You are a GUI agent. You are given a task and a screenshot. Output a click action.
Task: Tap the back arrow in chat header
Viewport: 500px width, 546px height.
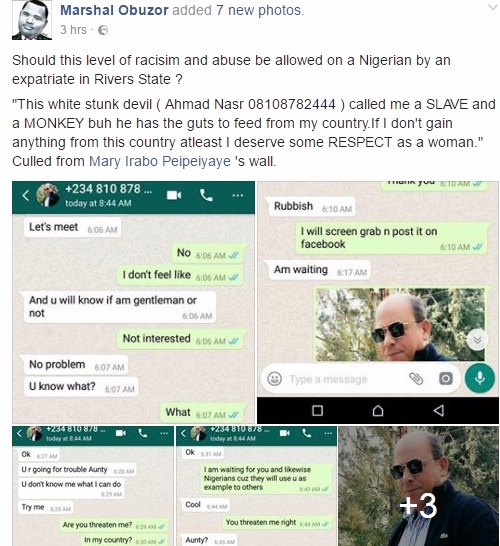click(x=25, y=195)
